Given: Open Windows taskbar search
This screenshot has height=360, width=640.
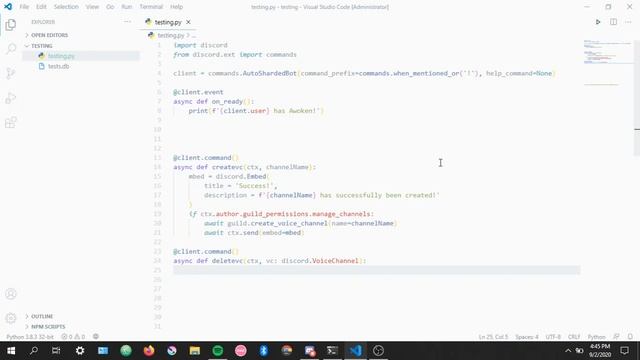Looking at the screenshot, I should point(34,351).
